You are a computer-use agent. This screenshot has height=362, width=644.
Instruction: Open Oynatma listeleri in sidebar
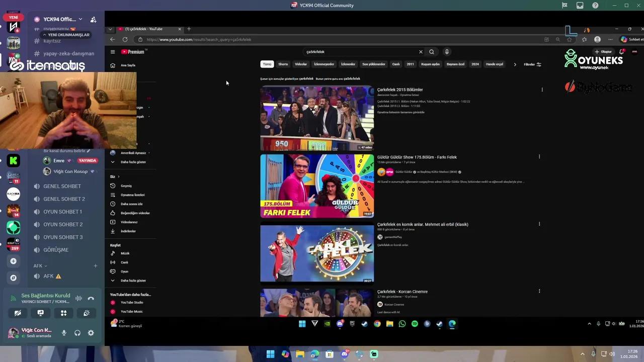coord(128,195)
